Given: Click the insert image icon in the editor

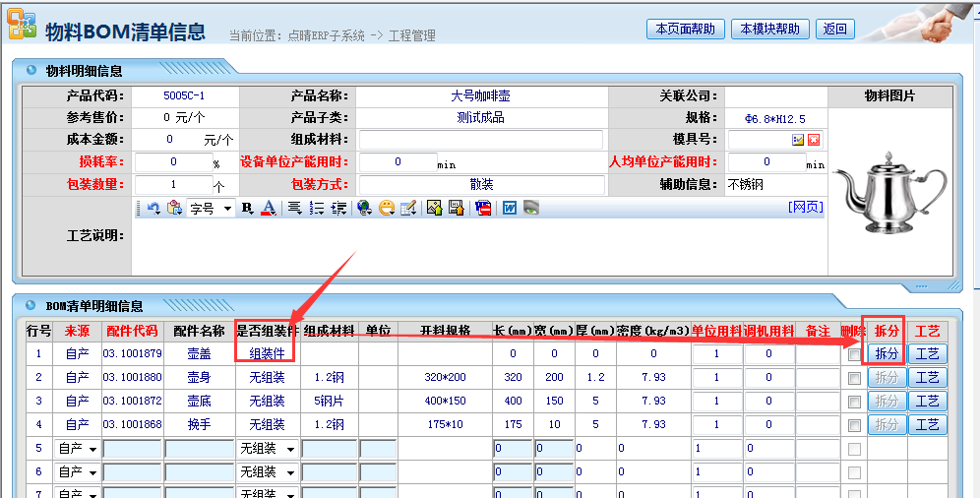Looking at the screenshot, I should click(434, 208).
